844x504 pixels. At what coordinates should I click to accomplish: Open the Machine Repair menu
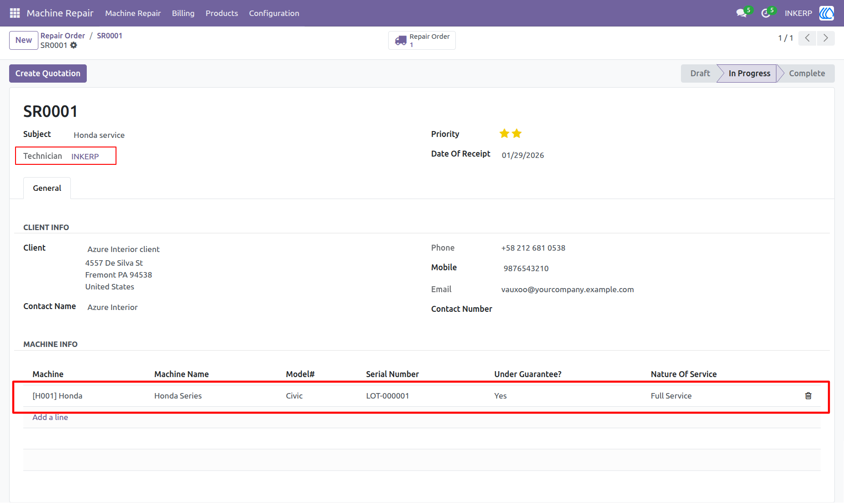133,13
